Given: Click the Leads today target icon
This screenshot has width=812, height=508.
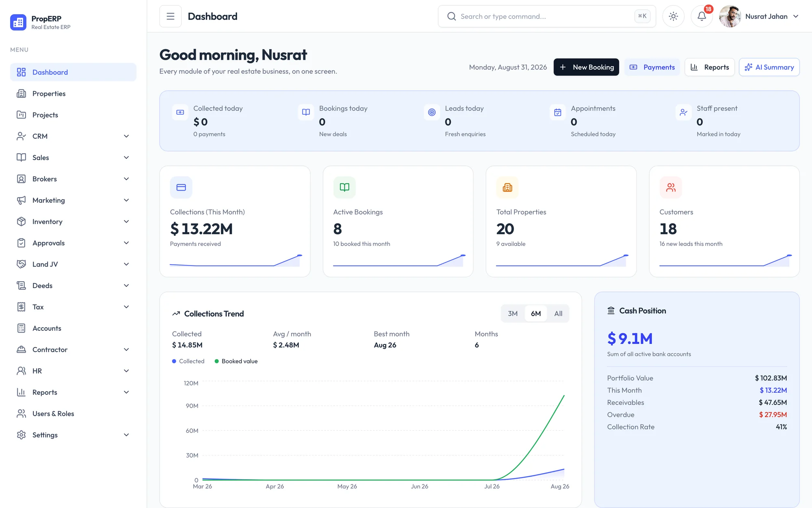Looking at the screenshot, I should coord(432,112).
